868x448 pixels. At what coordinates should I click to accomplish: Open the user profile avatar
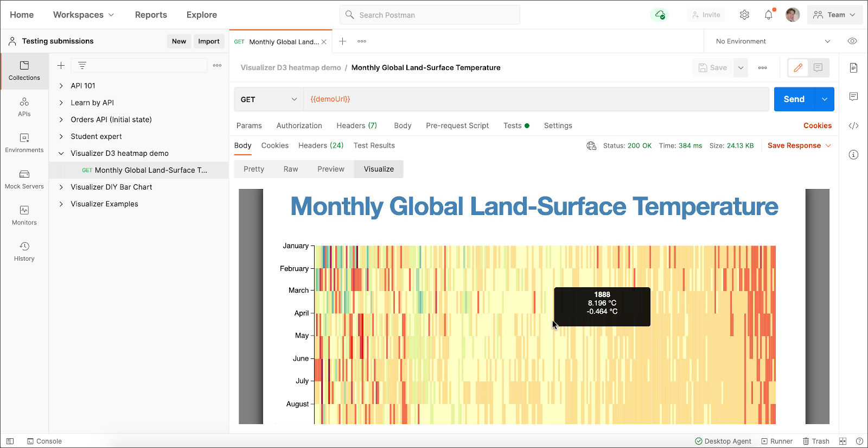click(793, 15)
